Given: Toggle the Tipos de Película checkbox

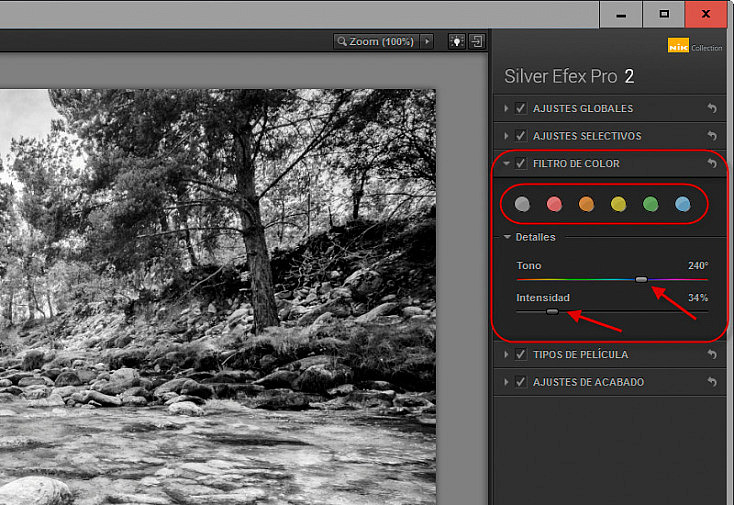Looking at the screenshot, I should click(521, 354).
